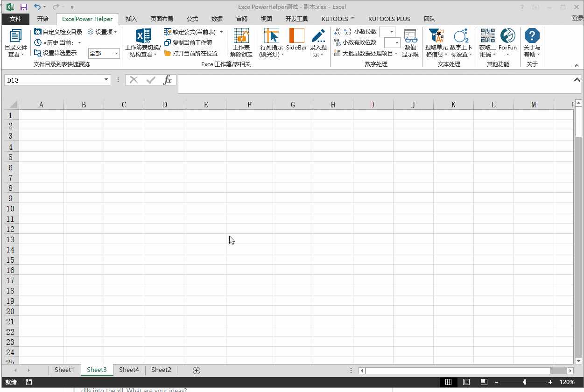The height and width of the screenshot is (392, 584).
Task: Switch to Page Break Preview button
Action: point(484,382)
